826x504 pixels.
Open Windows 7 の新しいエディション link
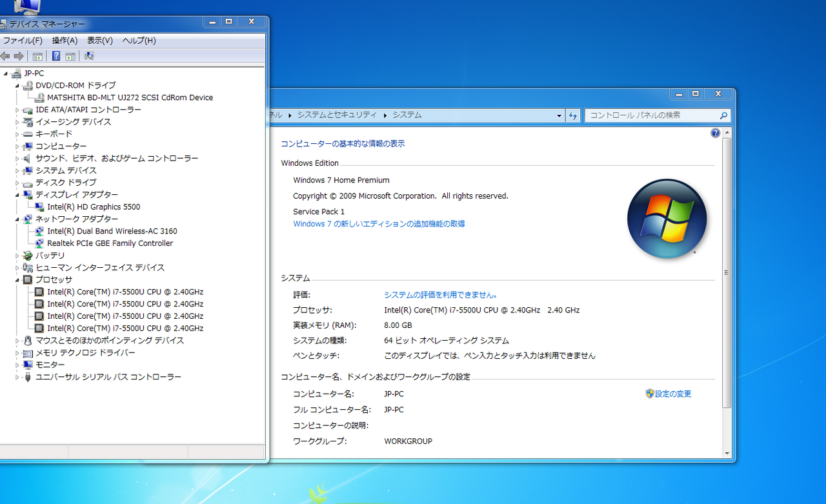coord(379,224)
